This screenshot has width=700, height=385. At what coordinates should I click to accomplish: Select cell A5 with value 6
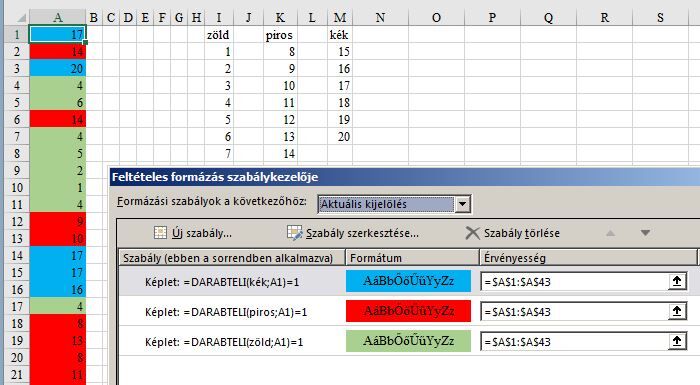58,102
